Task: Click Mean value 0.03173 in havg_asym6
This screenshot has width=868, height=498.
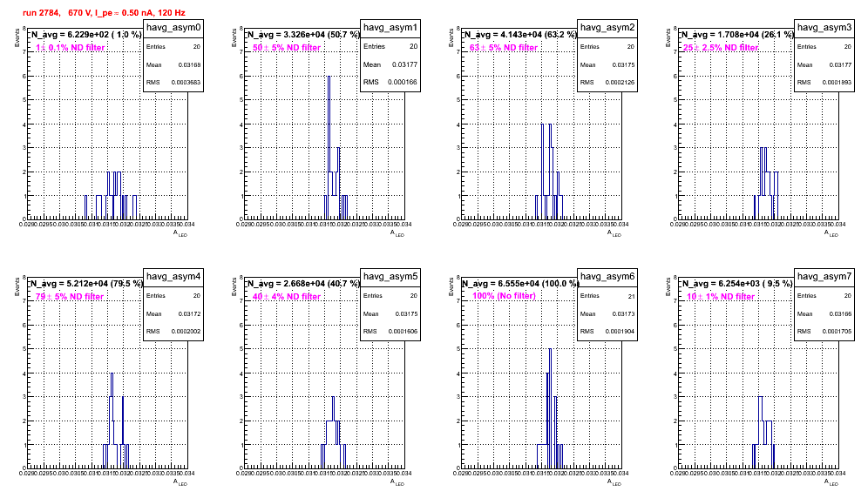Action: (623, 314)
